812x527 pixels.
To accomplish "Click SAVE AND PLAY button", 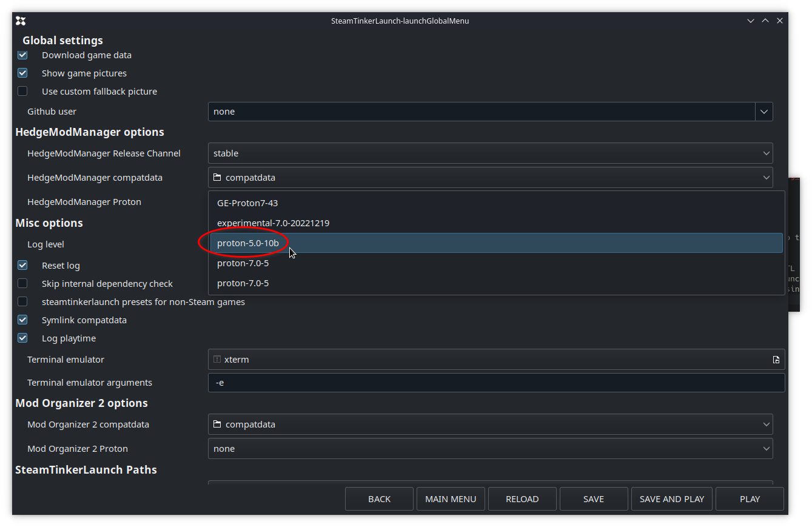I will pos(672,499).
